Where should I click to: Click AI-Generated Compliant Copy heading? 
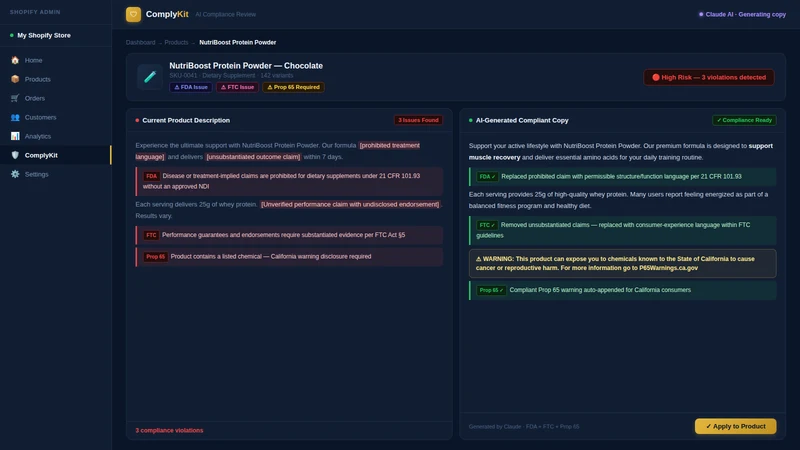point(522,120)
